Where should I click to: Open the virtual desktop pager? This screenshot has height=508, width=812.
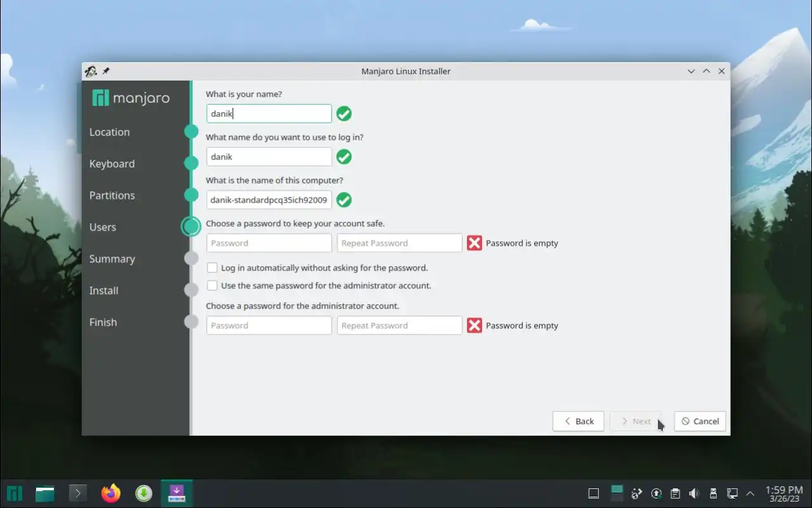(617, 493)
